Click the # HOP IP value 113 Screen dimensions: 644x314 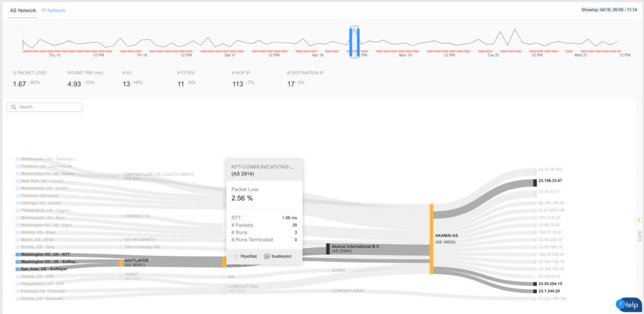[x=238, y=84]
